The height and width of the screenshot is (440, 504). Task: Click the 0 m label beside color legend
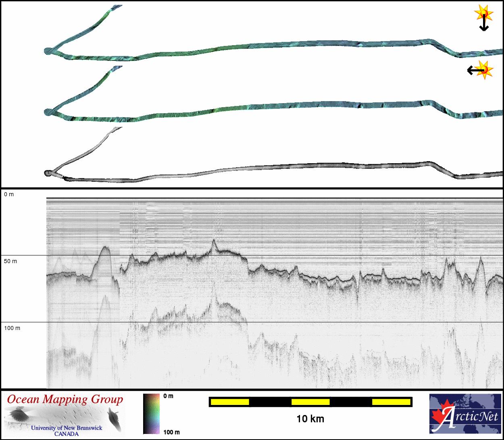(169, 396)
